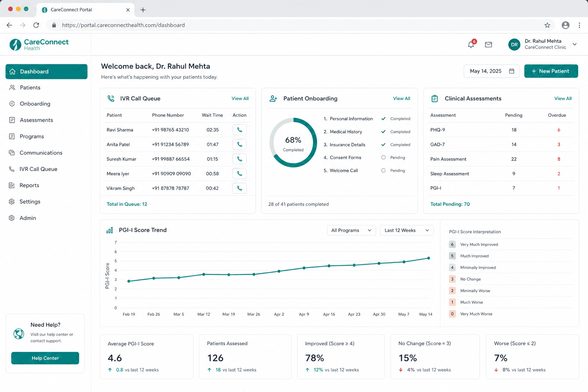Open the browser profile icon
This screenshot has height=392, width=588.
tap(565, 25)
